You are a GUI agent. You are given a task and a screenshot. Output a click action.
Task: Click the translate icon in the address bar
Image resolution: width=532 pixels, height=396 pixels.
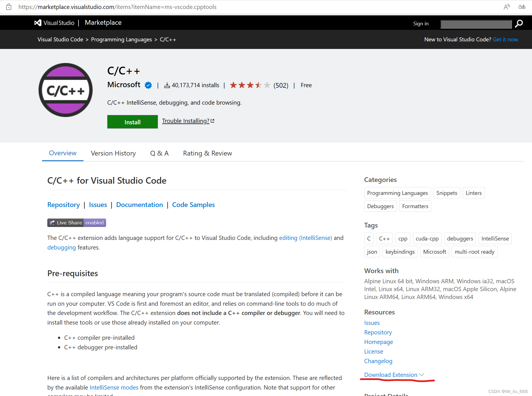tap(522, 7)
